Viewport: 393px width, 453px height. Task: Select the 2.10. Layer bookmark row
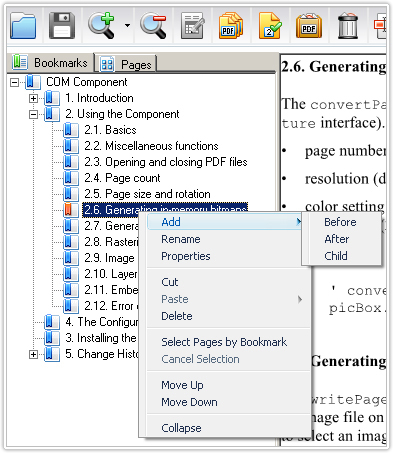pos(111,274)
